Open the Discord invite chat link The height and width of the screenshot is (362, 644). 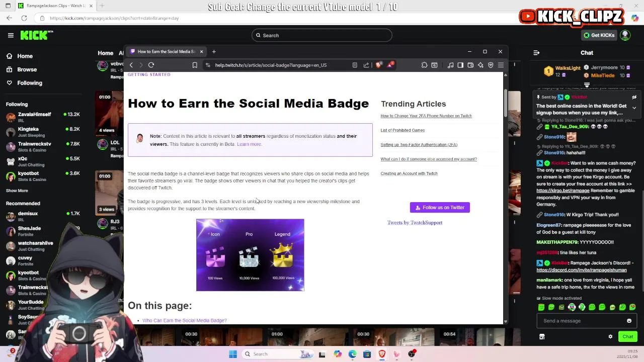(581, 270)
